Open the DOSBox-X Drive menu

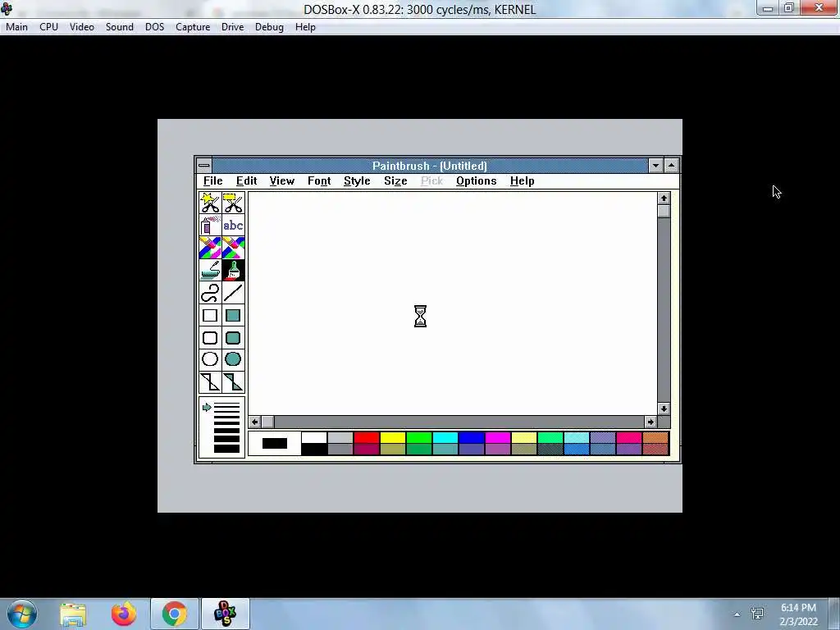pos(232,27)
